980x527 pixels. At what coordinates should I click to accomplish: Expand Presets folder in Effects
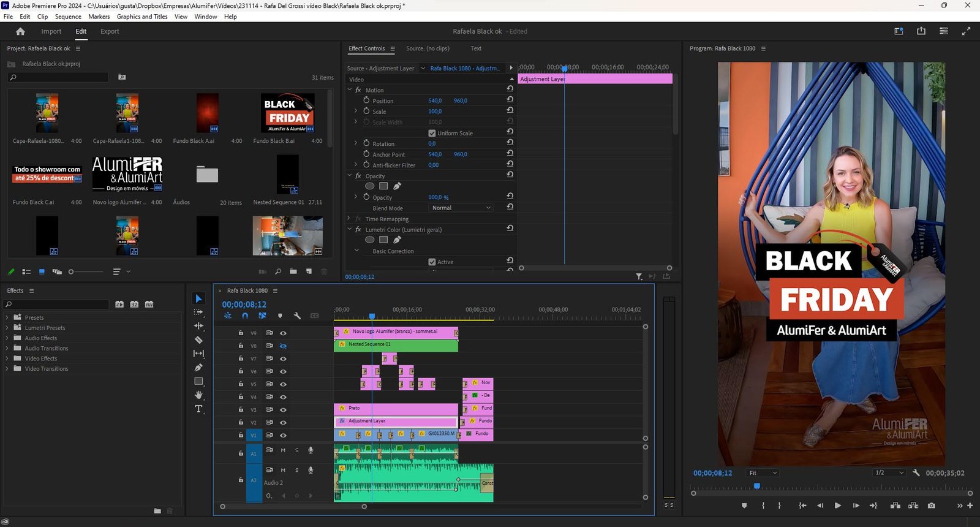click(x=7, y=317)
